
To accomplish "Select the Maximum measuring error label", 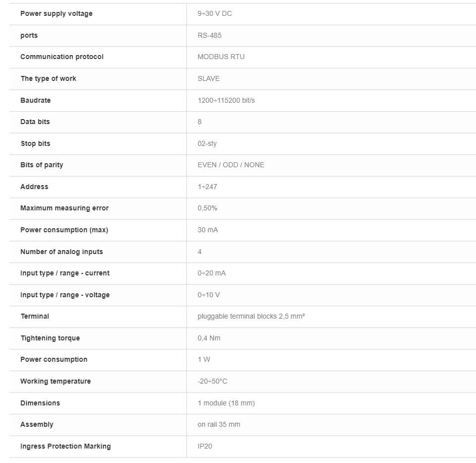I will click(64, 208).
